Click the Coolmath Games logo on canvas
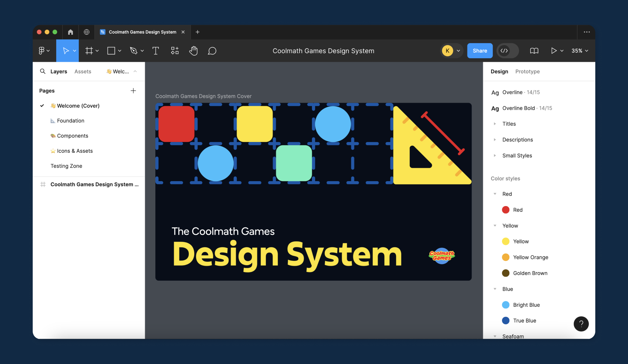628x364 pixels. click(442, 255)
